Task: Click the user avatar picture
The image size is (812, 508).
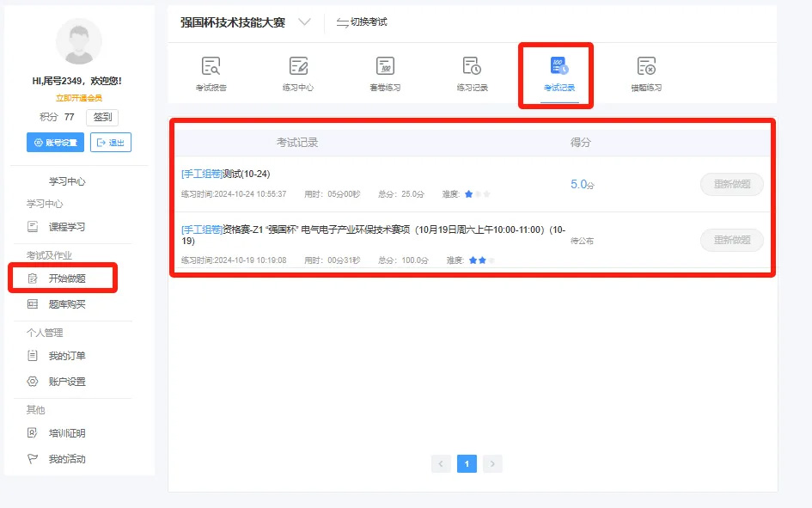Action: (x=78, y=41)
